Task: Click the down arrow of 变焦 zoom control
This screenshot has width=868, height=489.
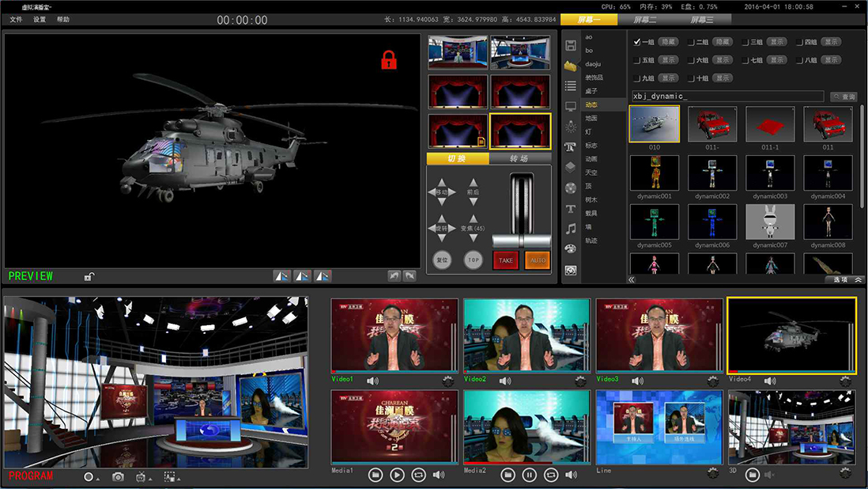Action: click(474, 238)
